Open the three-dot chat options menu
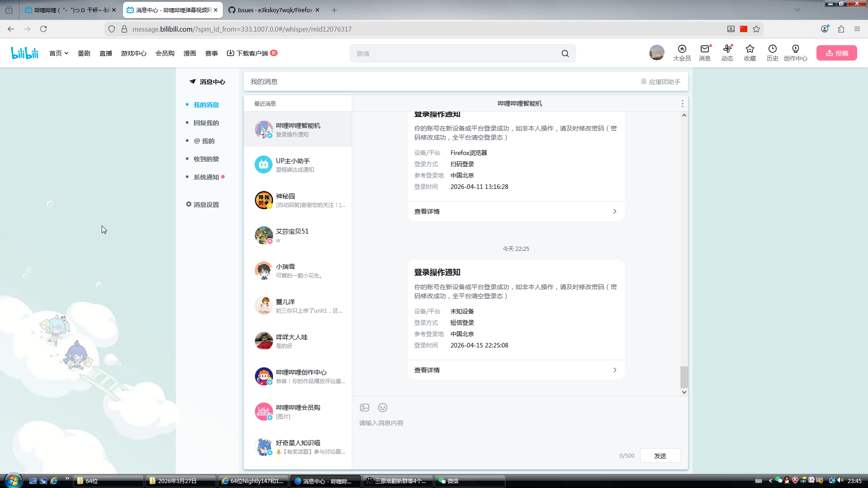Screen dimensions: 868x488 (682, 103)
